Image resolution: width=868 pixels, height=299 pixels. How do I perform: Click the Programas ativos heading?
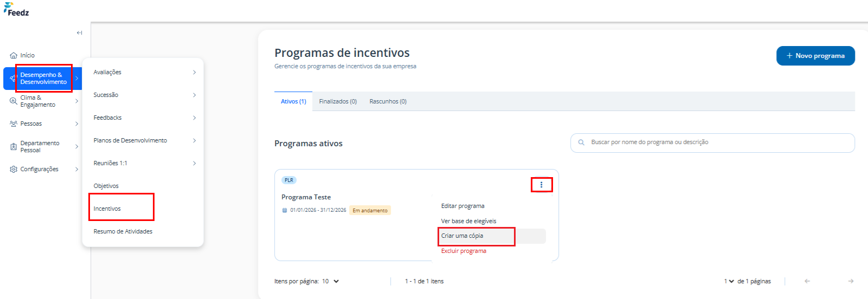(x=308, y=144)
